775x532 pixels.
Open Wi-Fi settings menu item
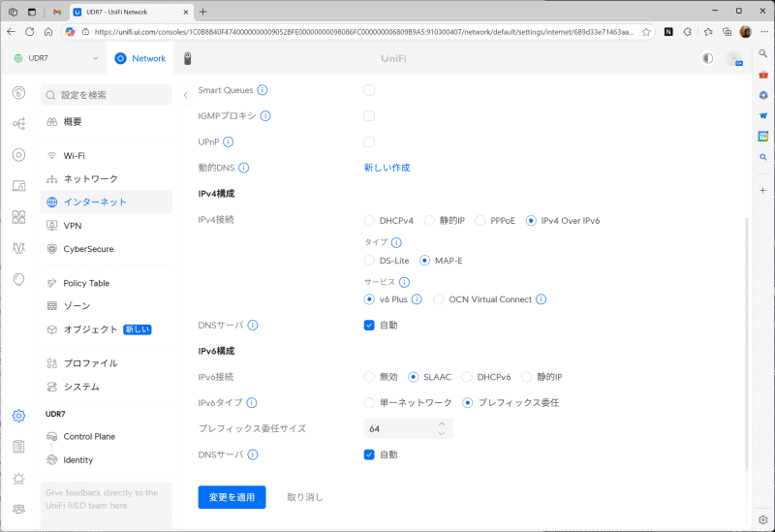(x=107, y=156)
